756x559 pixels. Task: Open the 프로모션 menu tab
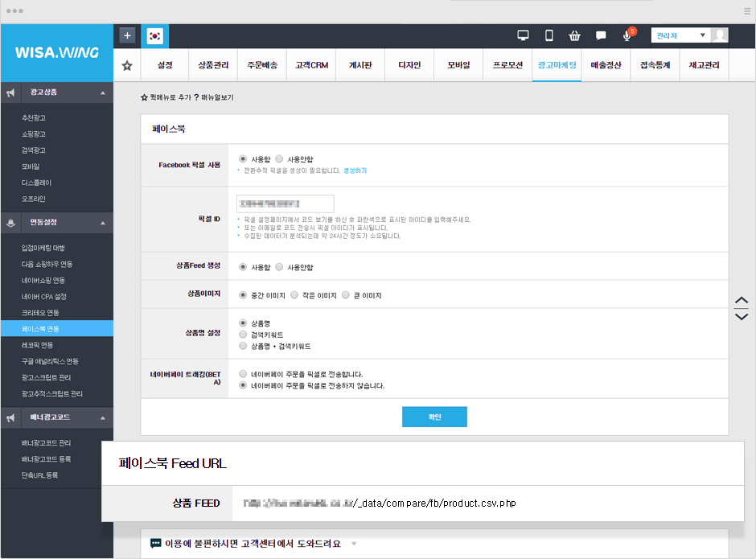click(x=507, y=65)
